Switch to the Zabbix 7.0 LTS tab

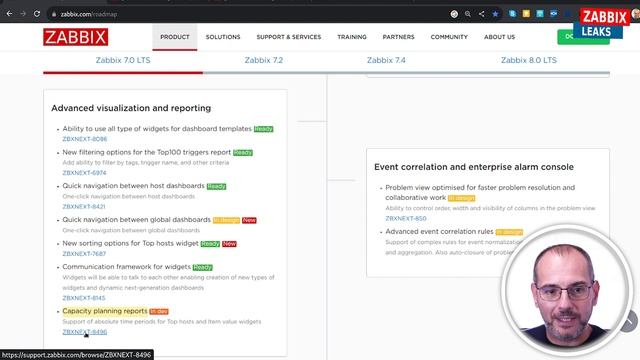[123, 60]
